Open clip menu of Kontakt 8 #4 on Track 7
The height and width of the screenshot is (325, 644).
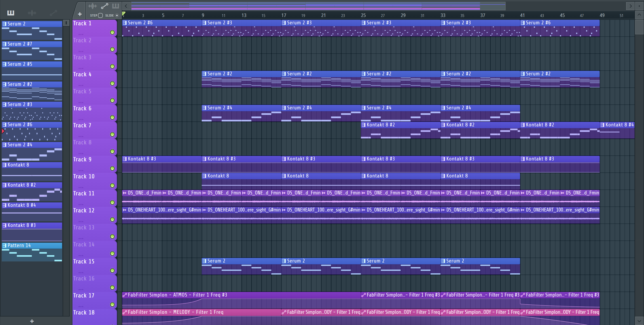(x=602, y=125)
